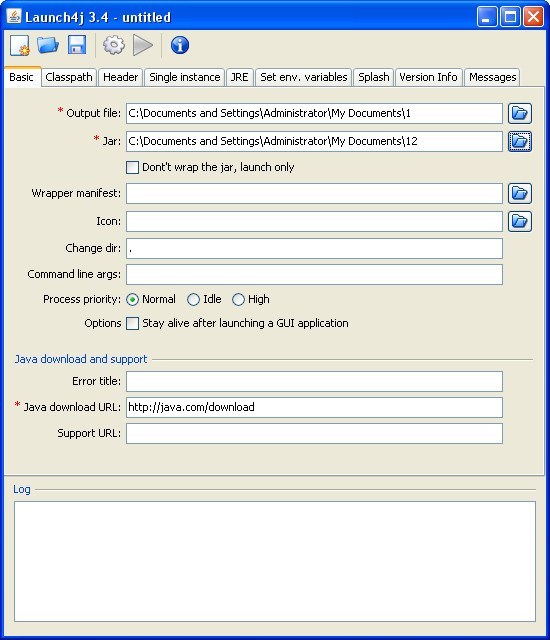
Task: Build wrapper using the gear icon
Action: 113,45
